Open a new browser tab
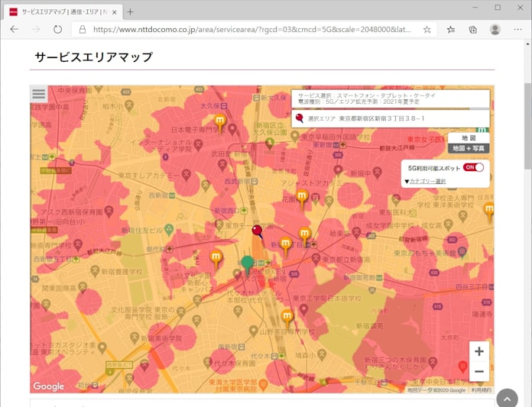The width and height of the screenshot is (532, 407). tap(130, 12)
